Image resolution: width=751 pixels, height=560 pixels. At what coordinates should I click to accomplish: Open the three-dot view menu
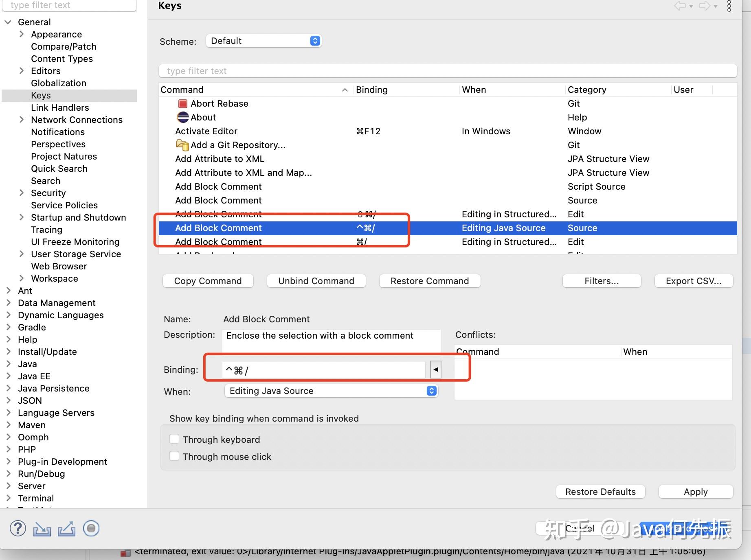(x=729, y=6)
